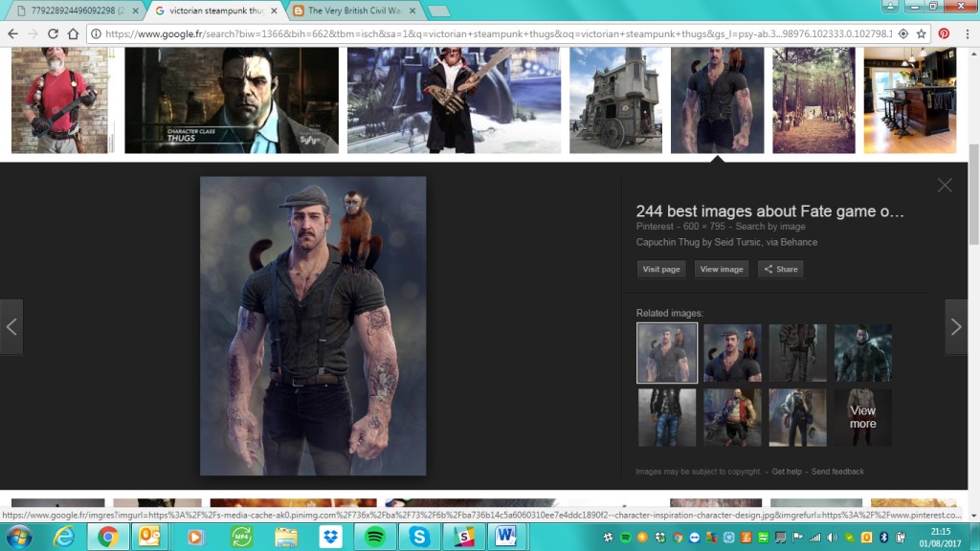Open the media player taskbar icon
This screenshot has height=551, width=980.
[195, 537]
